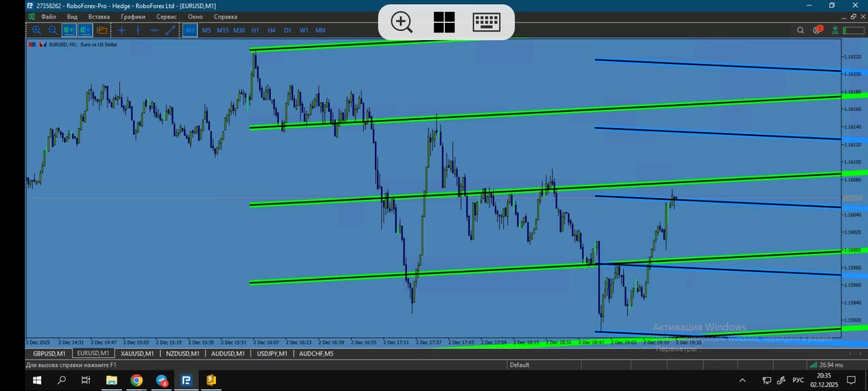Open the Окно menu

click(195, 17)
